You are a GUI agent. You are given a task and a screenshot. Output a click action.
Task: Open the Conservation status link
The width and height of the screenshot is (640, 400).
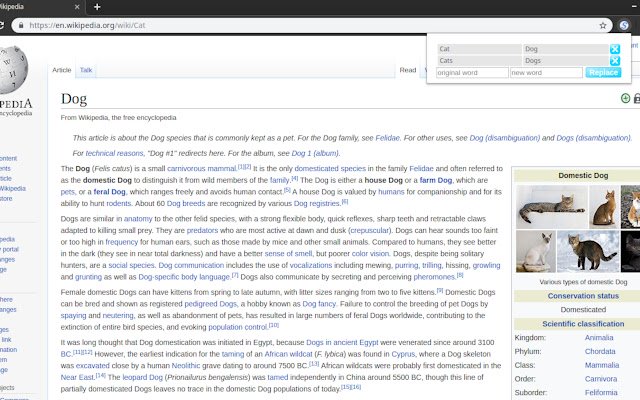[583, 296]
